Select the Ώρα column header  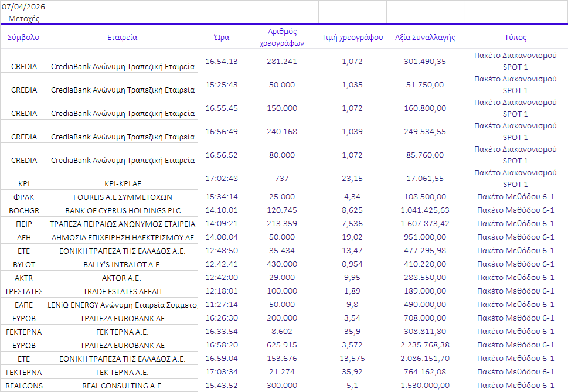222,38
